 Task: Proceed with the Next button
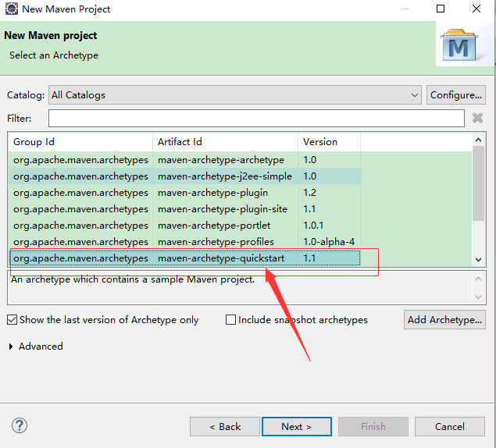297,427
